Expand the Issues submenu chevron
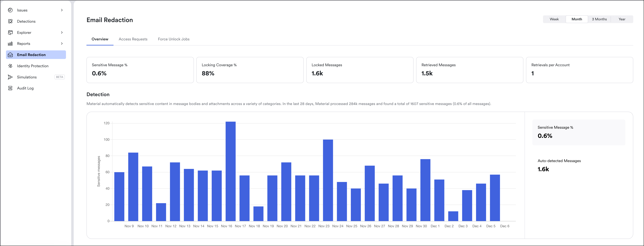 point(62,10)
